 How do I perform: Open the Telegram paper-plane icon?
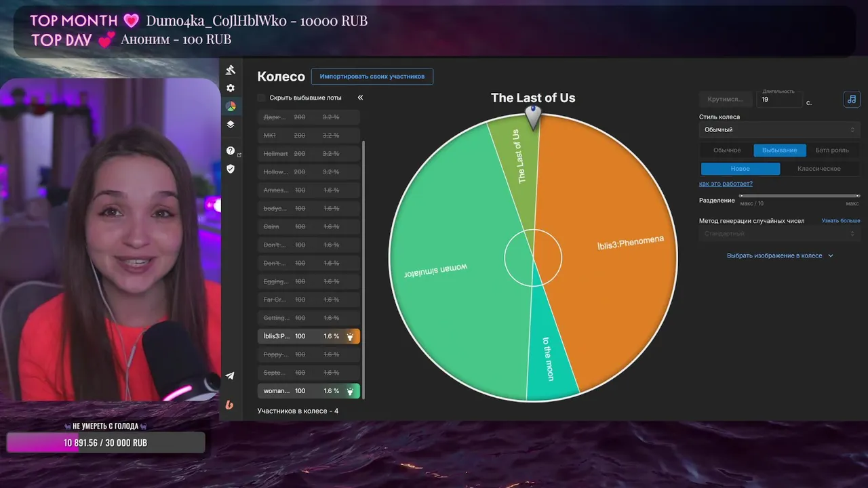click(x=230, y=376)
